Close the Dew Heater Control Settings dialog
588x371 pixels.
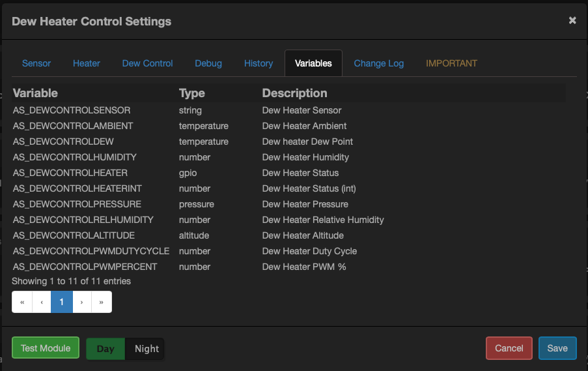(572, 21)
